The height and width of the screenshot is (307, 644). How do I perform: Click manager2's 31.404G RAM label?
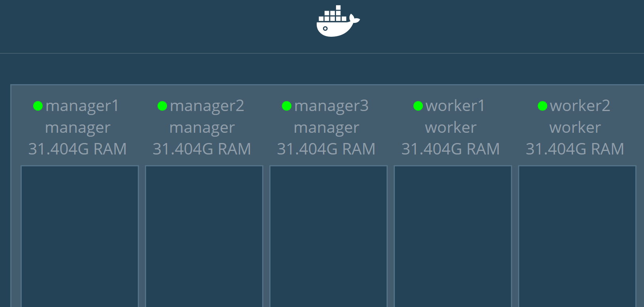click(202, 149)
